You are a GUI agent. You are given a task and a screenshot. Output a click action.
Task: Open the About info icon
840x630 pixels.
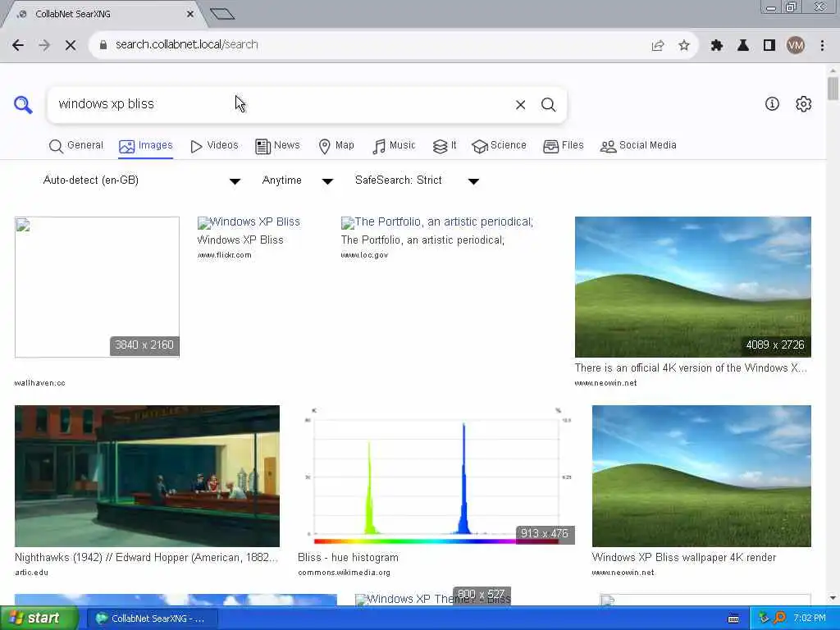772,104
